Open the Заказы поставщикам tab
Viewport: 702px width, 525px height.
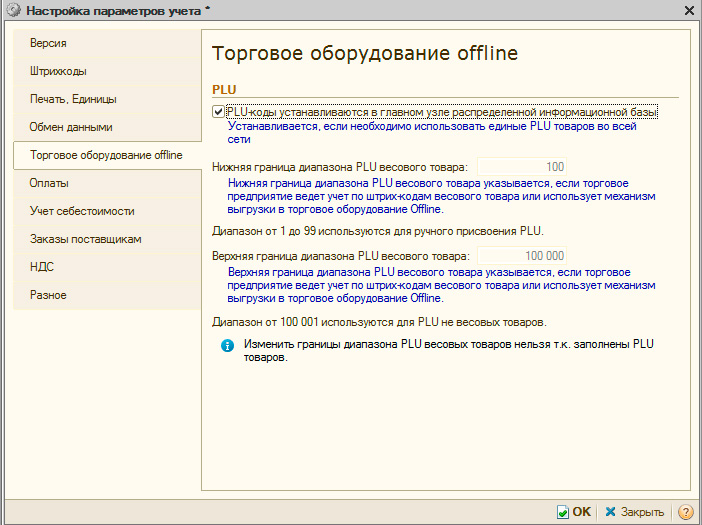pyautogui.click(x=86, y=240)
